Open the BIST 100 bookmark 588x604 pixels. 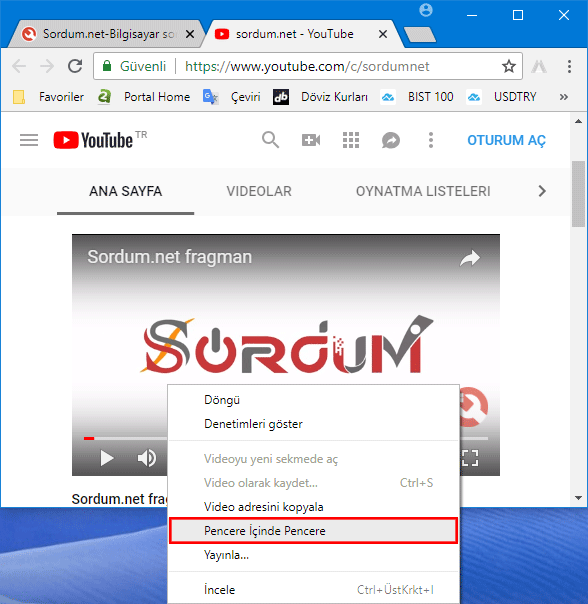(417, 97)
